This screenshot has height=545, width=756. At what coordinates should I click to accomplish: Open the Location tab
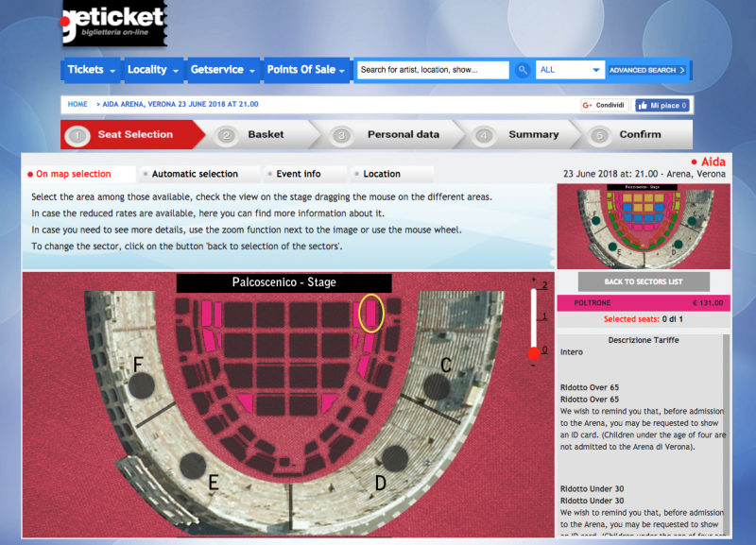point(382,174)
